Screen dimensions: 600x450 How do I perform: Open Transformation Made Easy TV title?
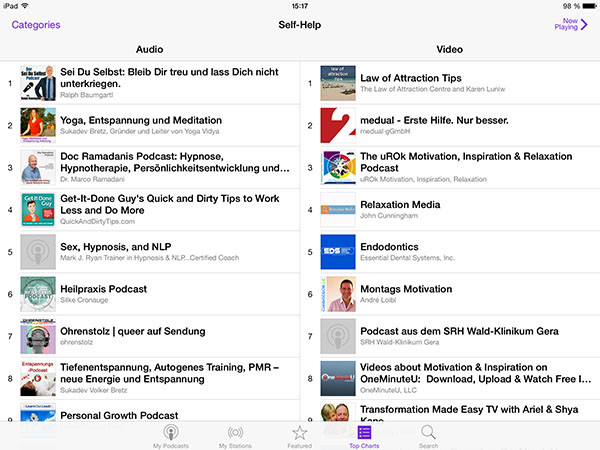click(469, 414)
